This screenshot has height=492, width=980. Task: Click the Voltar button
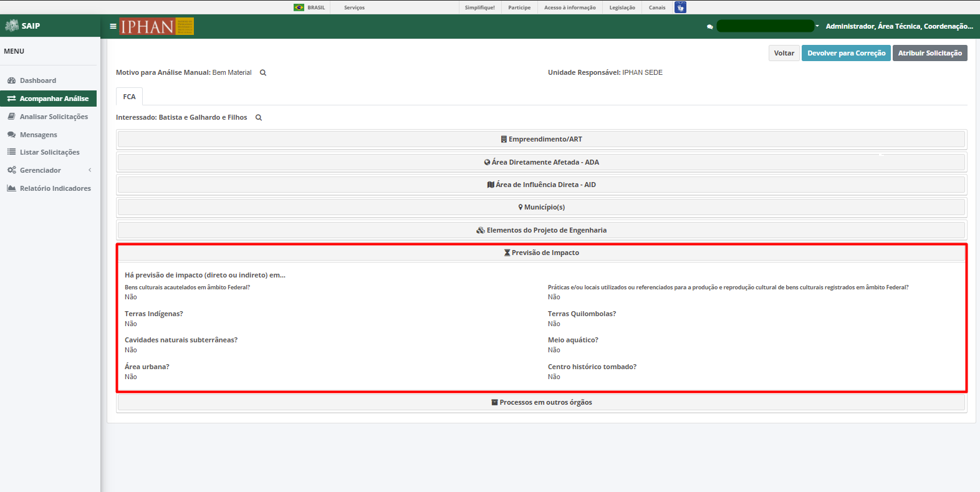(784, 53)
